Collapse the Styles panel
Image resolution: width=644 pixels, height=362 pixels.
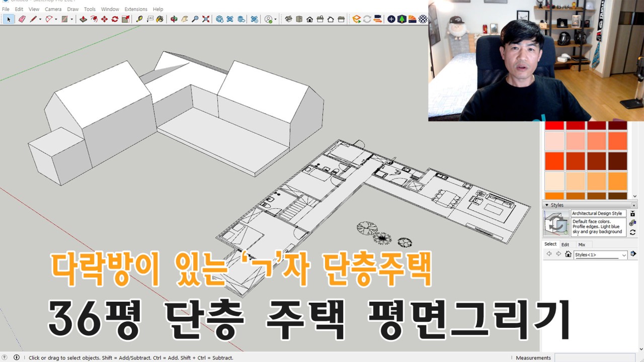click(x=547, y=205)
